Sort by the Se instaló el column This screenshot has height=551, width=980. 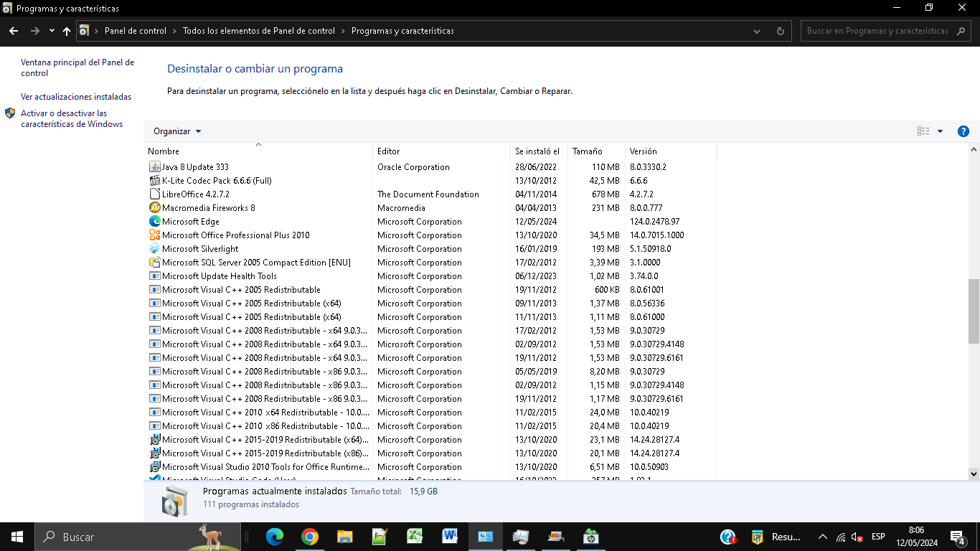pyautogui.click(x=539, y=151)
